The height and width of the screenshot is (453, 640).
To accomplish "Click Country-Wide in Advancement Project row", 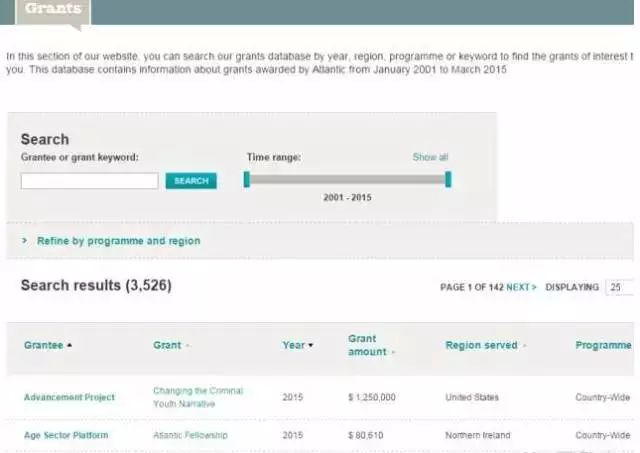I will (x=603, y=397).
